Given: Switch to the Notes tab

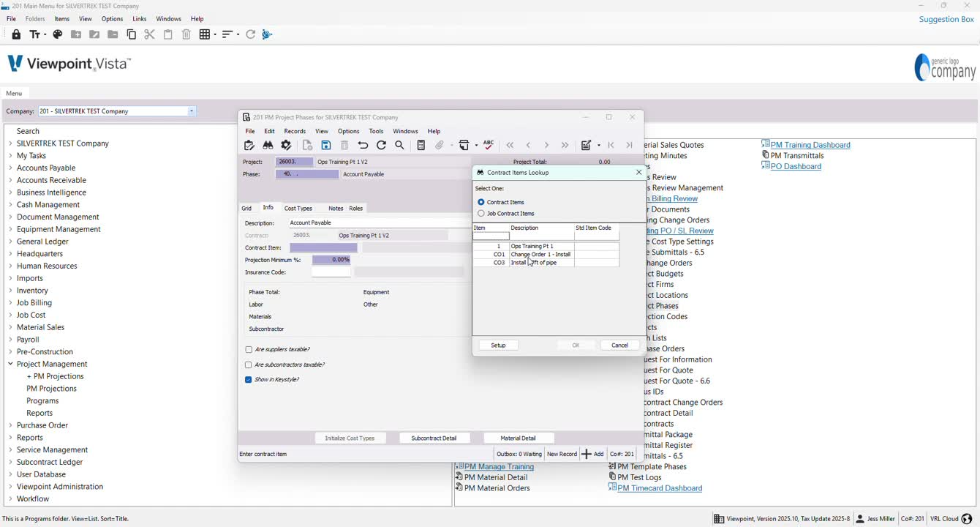Looking at the screenshot, I should tap(336, 209).
